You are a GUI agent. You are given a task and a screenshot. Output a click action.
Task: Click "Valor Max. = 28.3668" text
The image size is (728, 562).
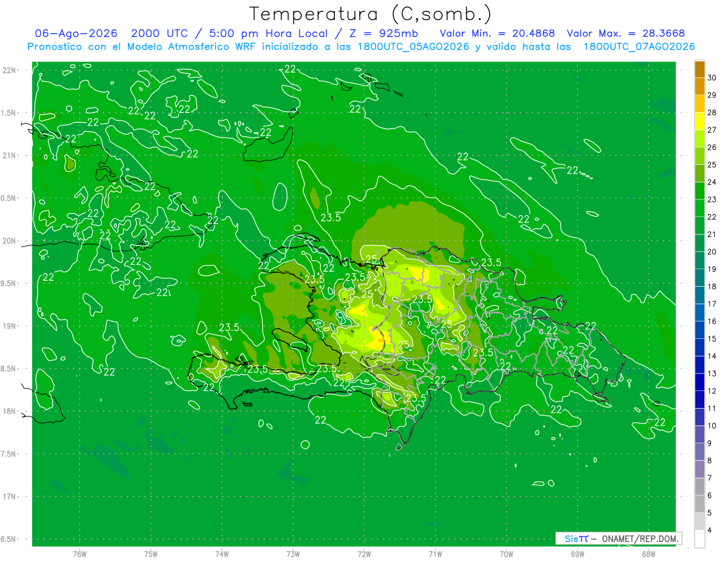coord(625,33)
